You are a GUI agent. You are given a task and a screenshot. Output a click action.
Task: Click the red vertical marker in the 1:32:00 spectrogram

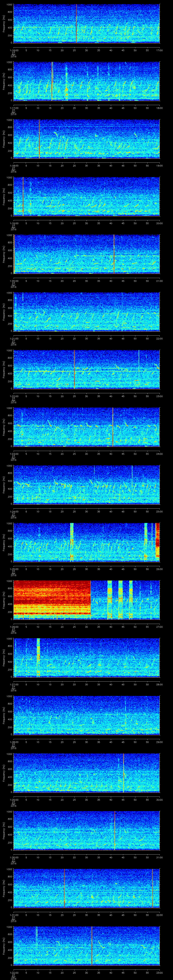(92, 946)
